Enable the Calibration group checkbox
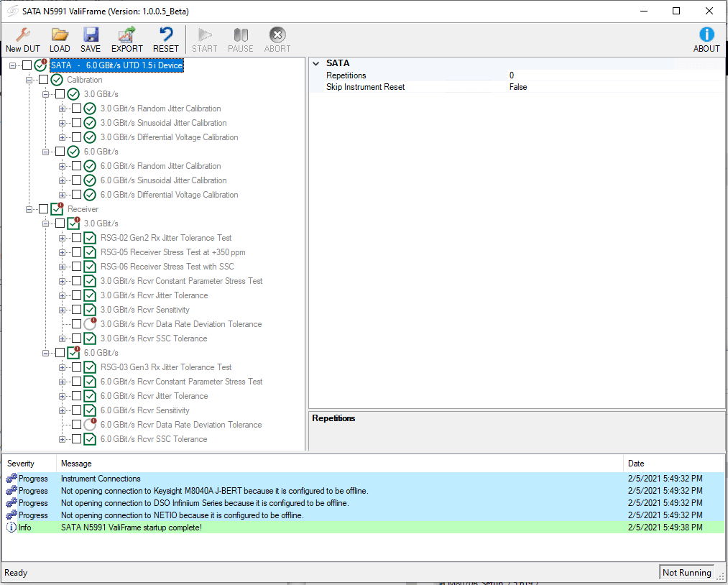This screenshot has height=585, width=728. coord(44,79)
